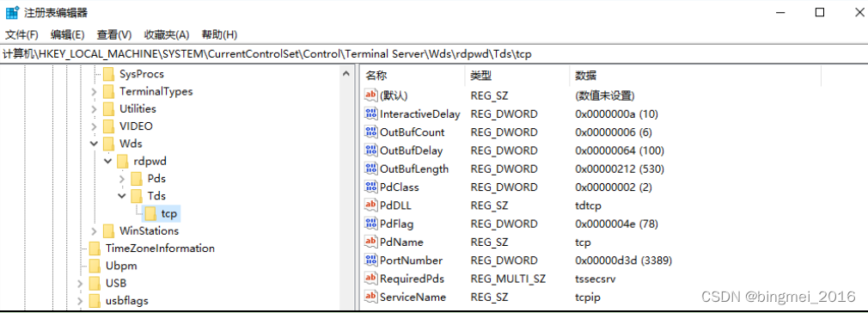
Task: Open the 查看(V) menu
Action: pyautogui.click(x=114, y=34)
